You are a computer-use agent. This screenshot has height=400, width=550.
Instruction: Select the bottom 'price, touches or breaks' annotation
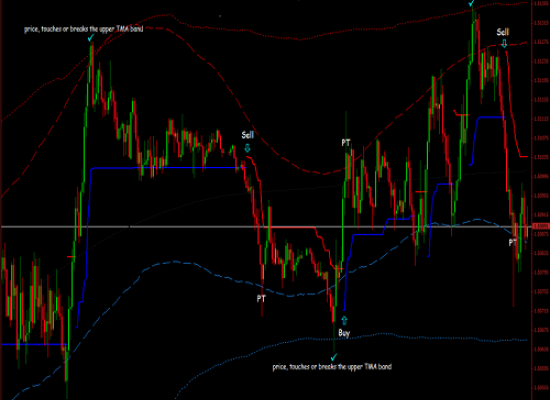coord(332,367)
